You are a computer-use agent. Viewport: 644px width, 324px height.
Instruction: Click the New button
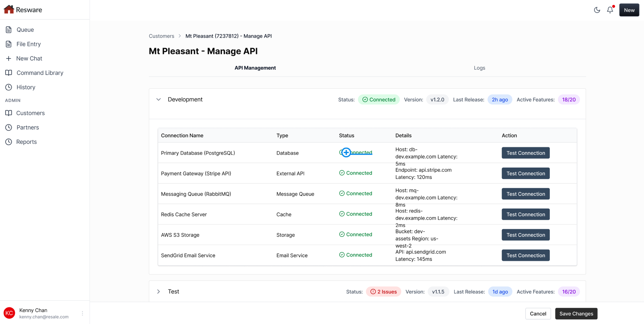click(629, 10)
